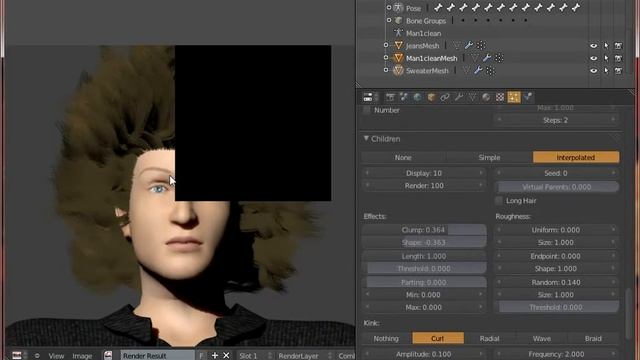Click the browse image icon beside Render Result
The image size is (640, 360).
[x=108, y=356]
